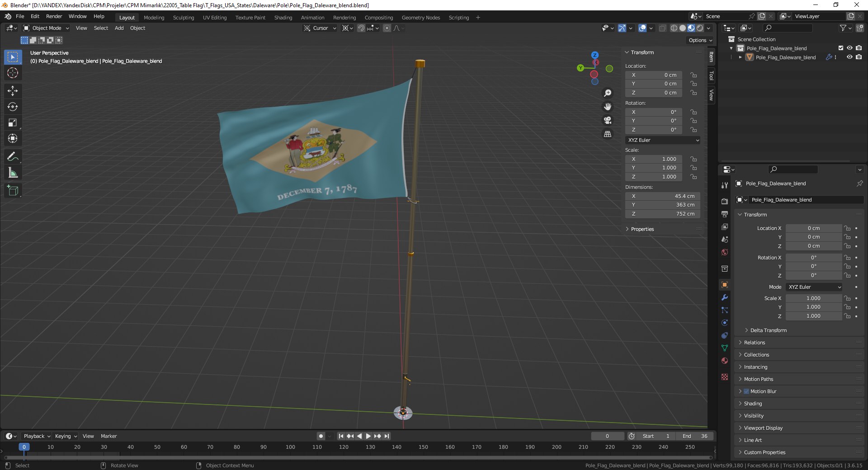Open the Render properties tab
This screenshot has width=868, height=470.
point(725,201)
